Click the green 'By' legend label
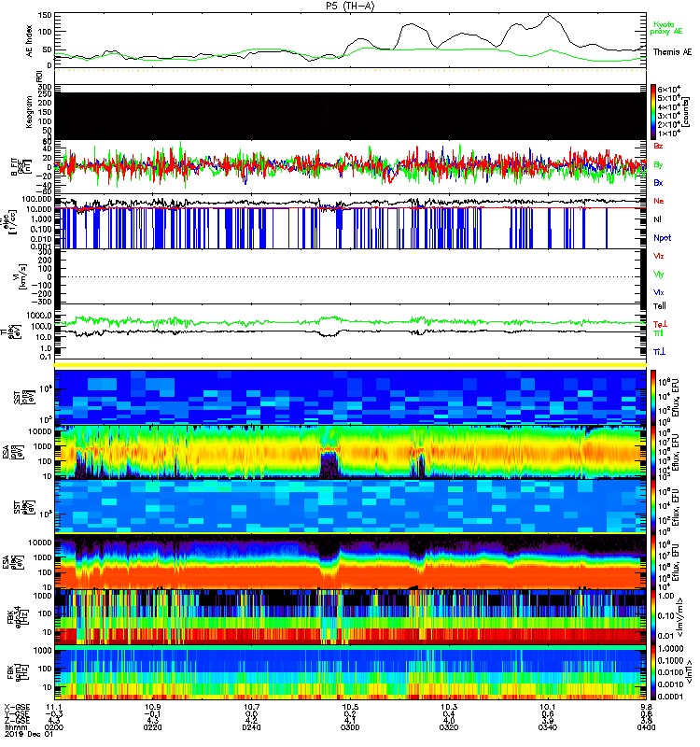700x747 pixels. [658, 165]
